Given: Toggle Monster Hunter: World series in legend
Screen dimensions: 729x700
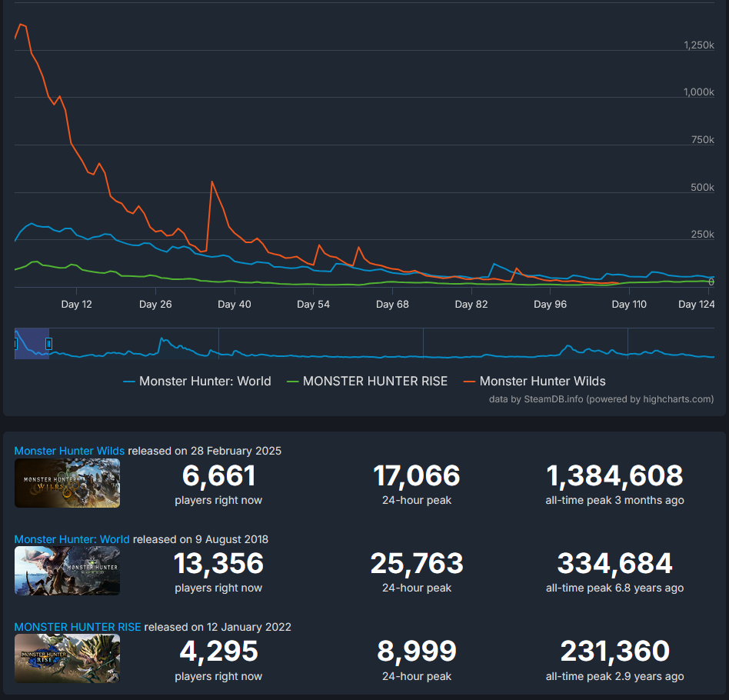Looking at the screenshot, I should 197,382.
